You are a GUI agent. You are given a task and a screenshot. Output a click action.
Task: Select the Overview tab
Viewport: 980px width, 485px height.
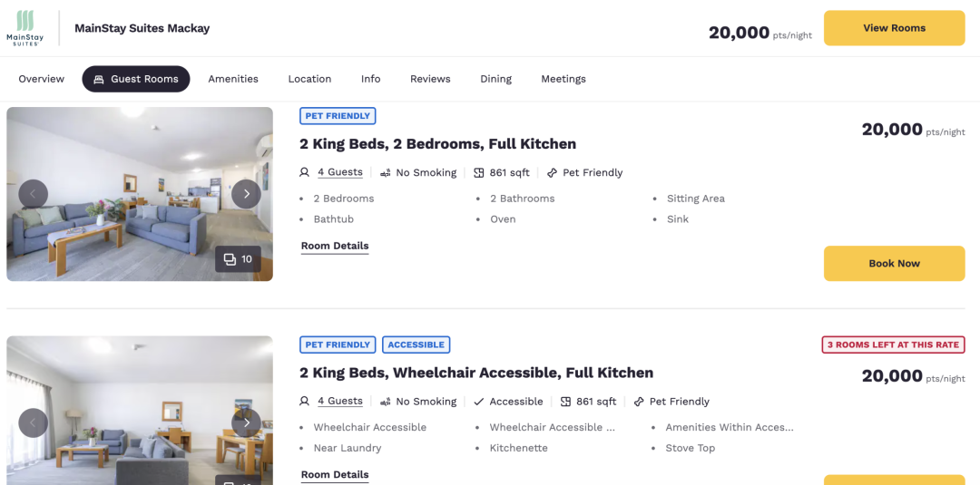point(41,79)
